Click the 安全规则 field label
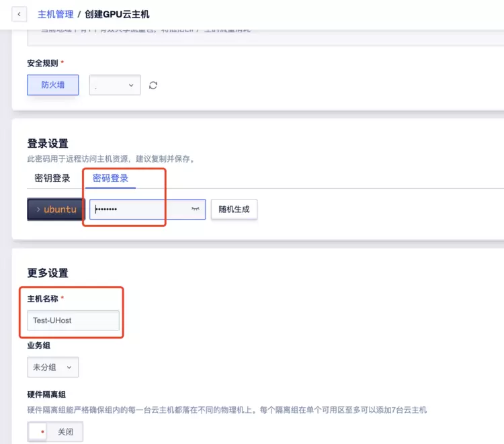Screen dimensions: 504x444 tap(43, 63)
